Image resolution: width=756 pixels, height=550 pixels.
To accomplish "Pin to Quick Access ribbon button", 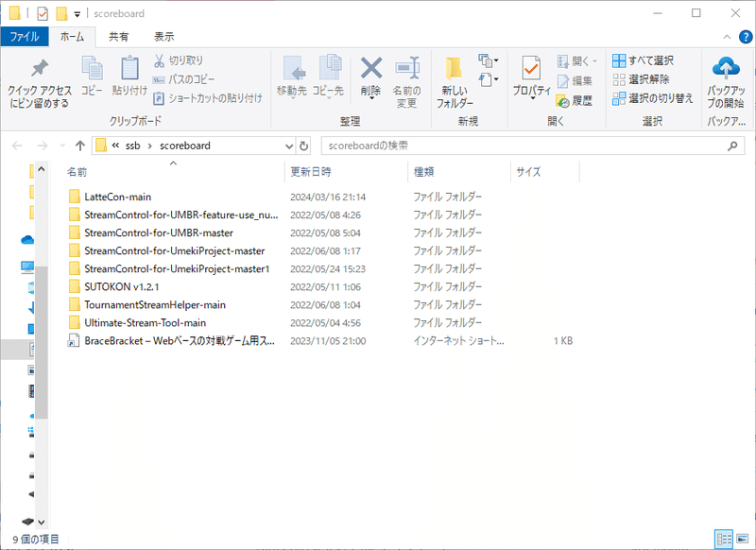I will [40, 83].
